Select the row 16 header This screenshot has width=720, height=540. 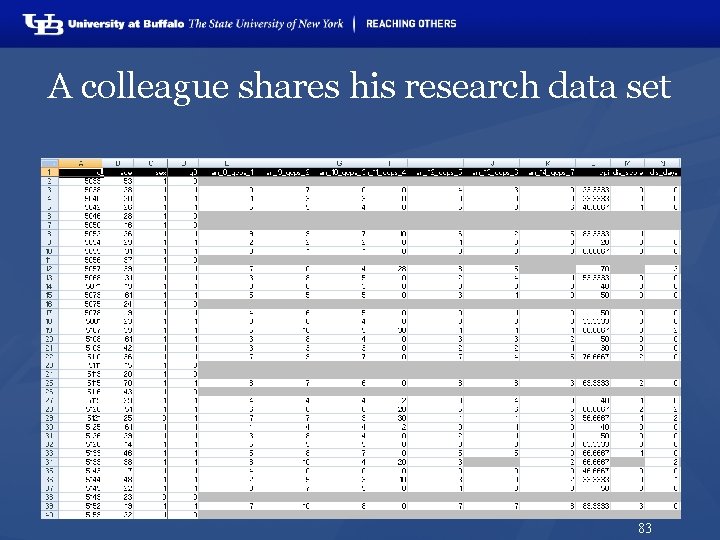pos(50,304)
